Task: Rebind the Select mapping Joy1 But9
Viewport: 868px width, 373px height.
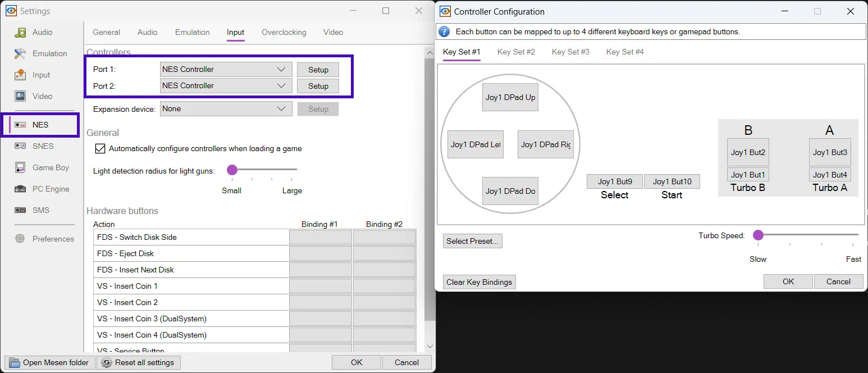Action: click(x=615, y=181)
